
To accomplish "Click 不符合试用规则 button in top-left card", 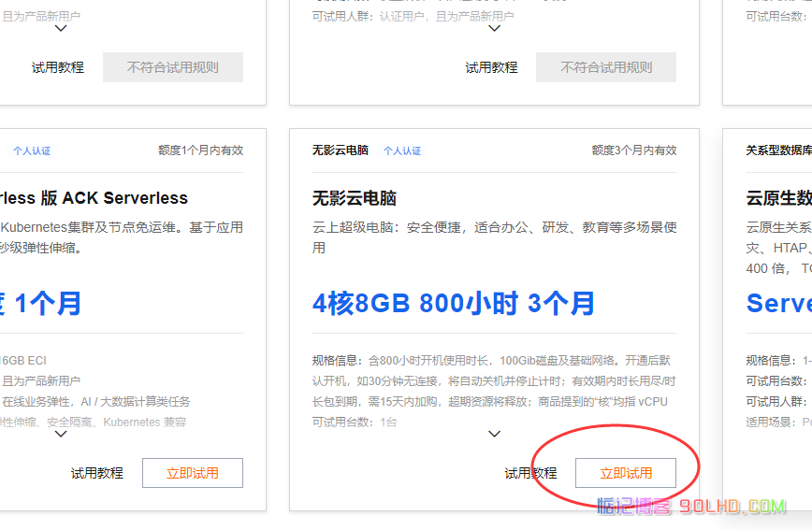I will [173, 67].
